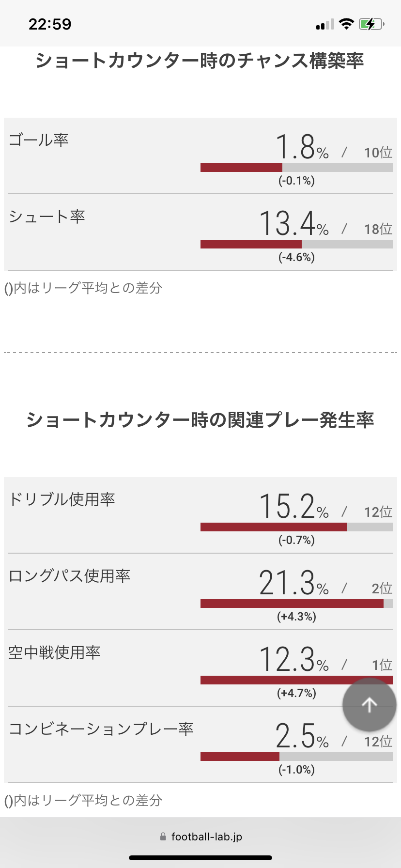Tap the ドリブル使用率 label

coord(62,499)
